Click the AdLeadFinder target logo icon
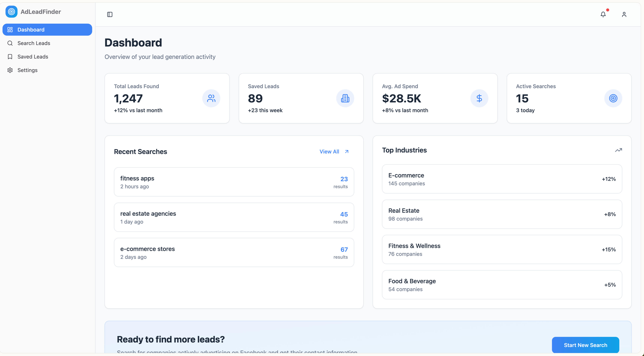 [x=11, y=12]
